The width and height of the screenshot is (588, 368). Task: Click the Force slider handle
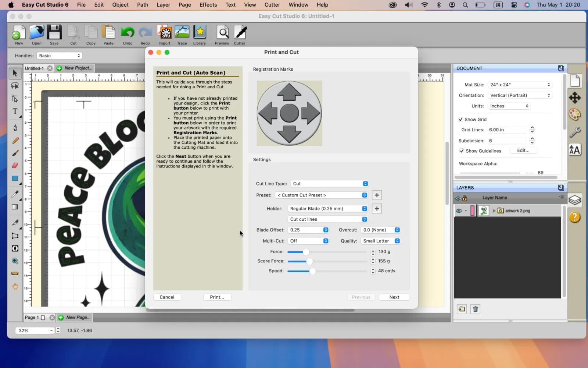click(306, 252)
